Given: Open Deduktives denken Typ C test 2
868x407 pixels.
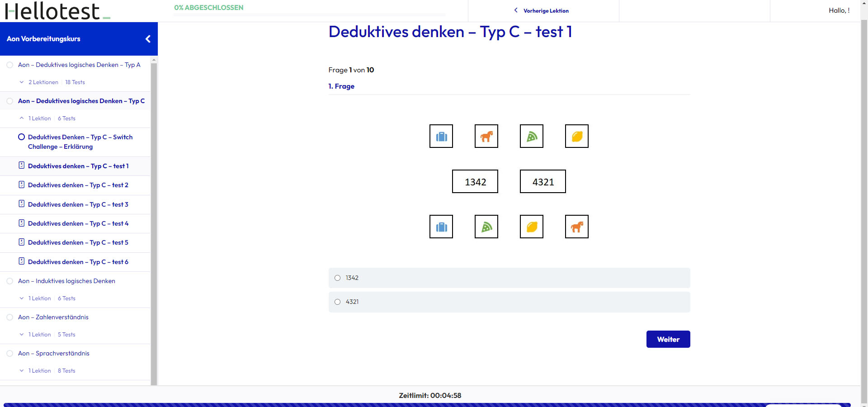Looking at the screenshot, I should 78,185.
